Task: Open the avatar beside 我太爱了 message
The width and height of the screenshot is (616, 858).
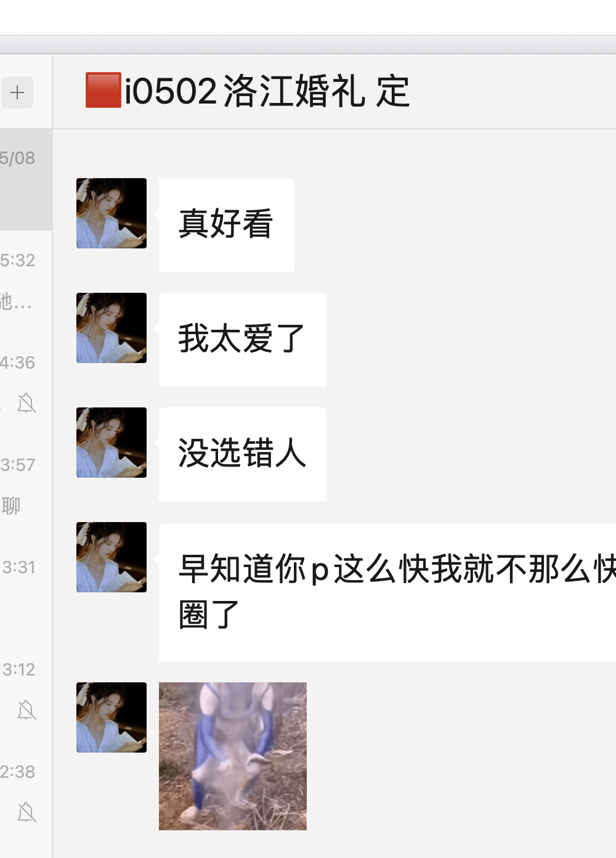Action: (x=111, y=328)
